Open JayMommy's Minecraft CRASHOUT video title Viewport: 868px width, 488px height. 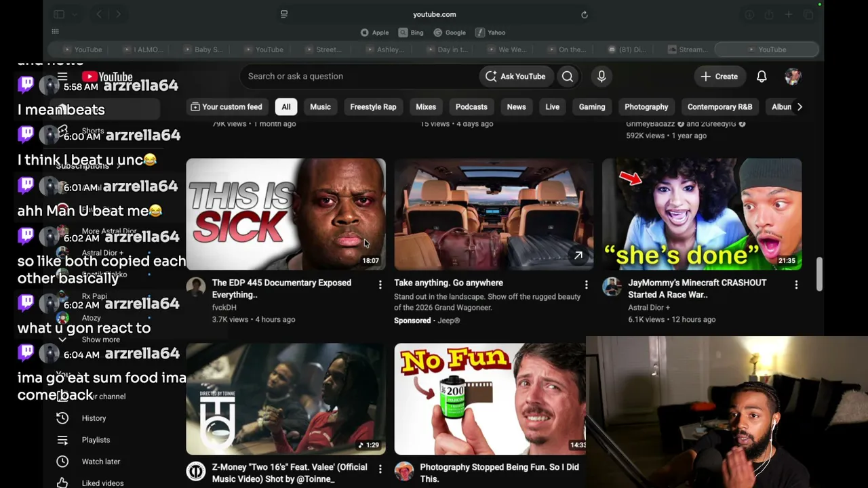coord(697,289)
